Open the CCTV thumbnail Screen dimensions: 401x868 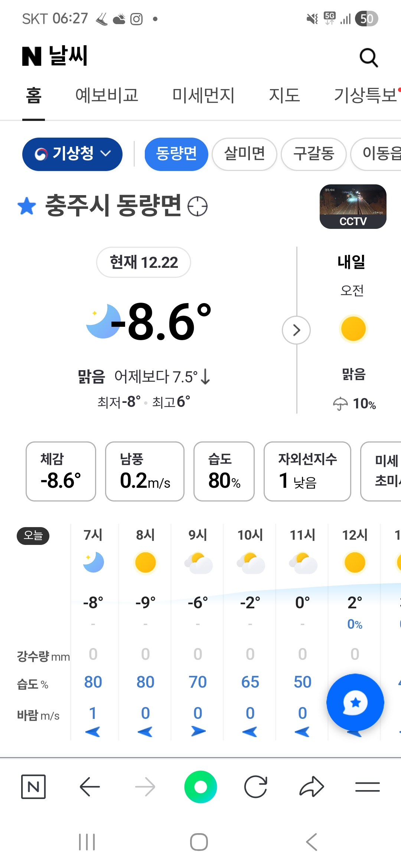click(353, 207)
